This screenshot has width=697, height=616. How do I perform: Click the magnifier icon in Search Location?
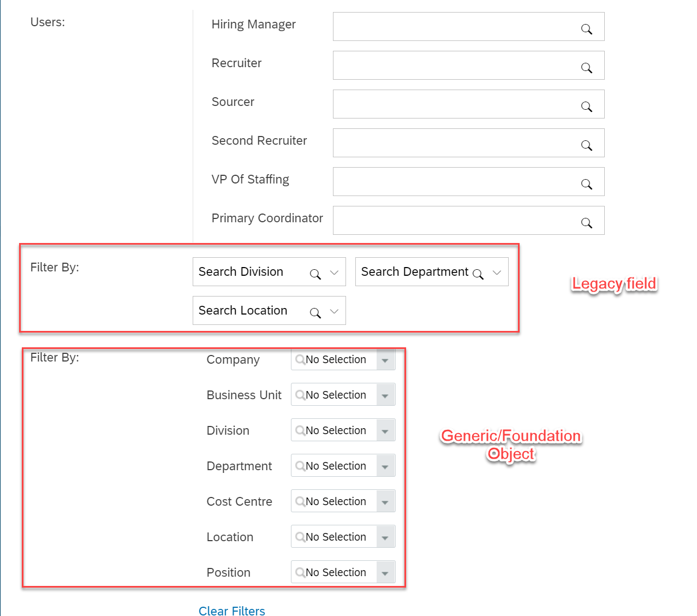tap(315, 313)
